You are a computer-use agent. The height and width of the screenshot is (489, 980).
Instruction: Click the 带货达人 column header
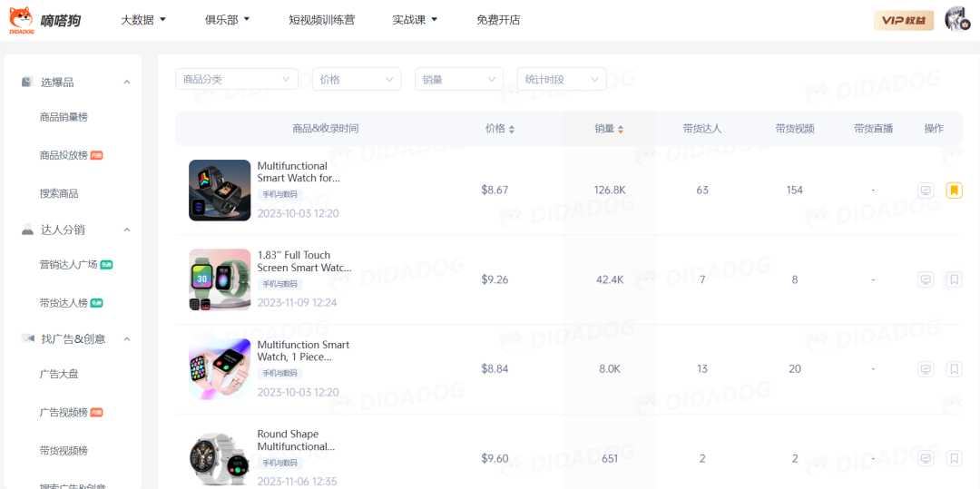[x=702, y=129]
